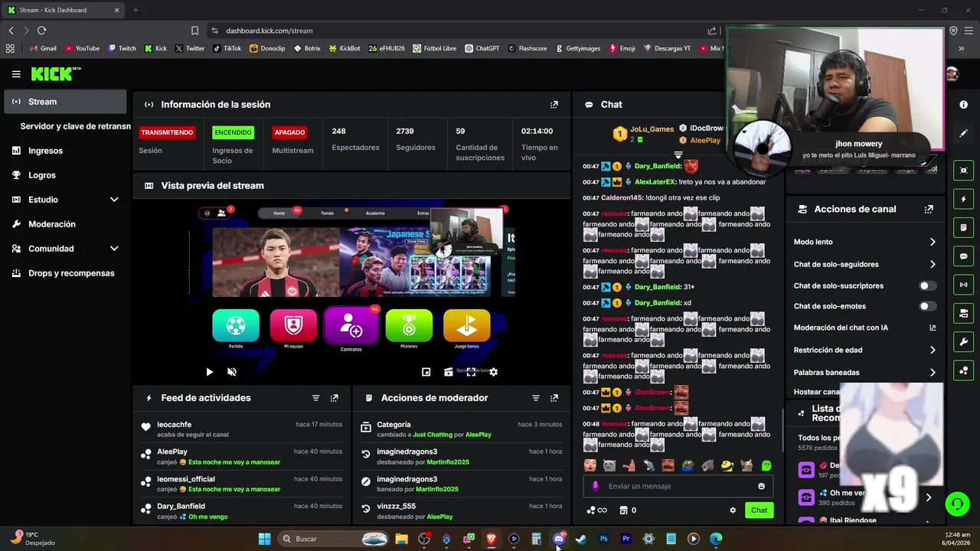Image resolution: width=980 pixels, height=551 pixels.
Task: Open the info icon in right sidebar
Action: (x=963, y=104)
